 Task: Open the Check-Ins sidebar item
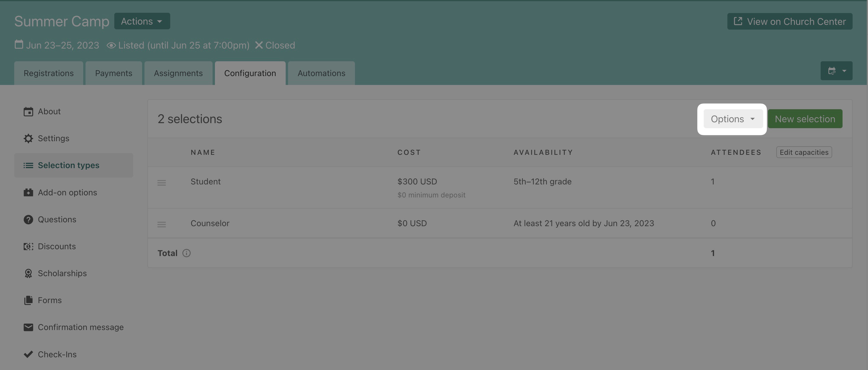pyautogui.click(x=57, y=355)
